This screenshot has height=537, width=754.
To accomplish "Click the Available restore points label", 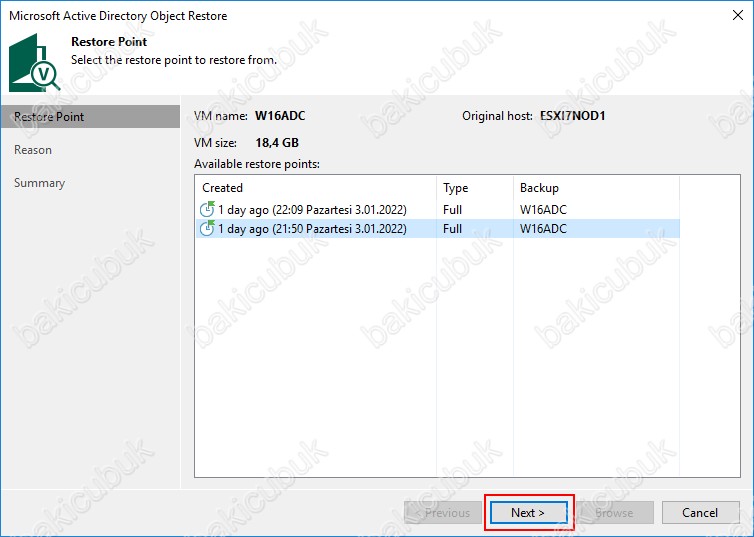I will point(257,164).
